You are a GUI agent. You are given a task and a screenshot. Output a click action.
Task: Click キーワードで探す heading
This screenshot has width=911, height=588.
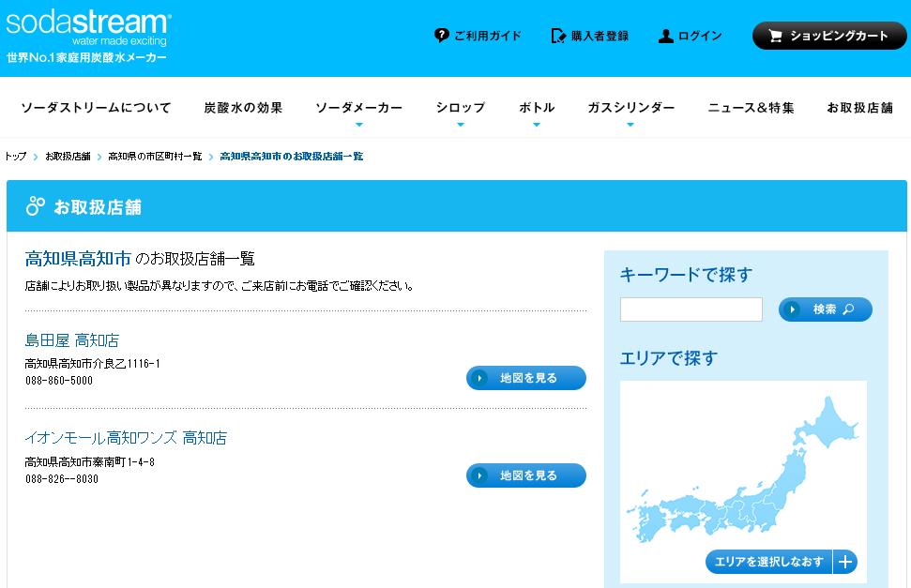686,274
